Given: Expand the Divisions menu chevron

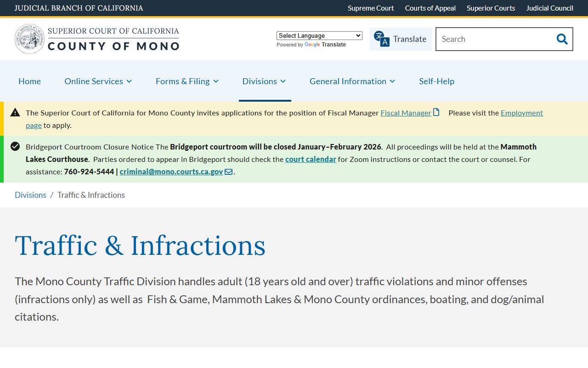Looking at the screenshot, I should point(283,81).
